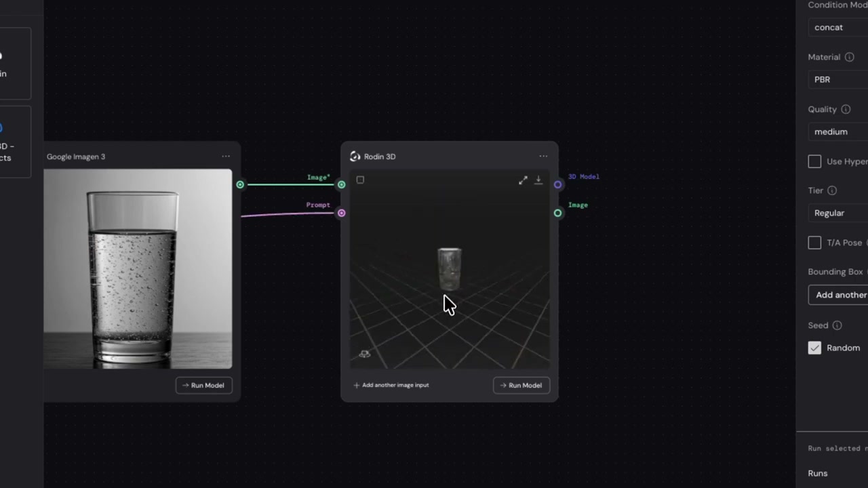Click the Rodin 3D logo icon
868x488 pixels.
[355, 157]
